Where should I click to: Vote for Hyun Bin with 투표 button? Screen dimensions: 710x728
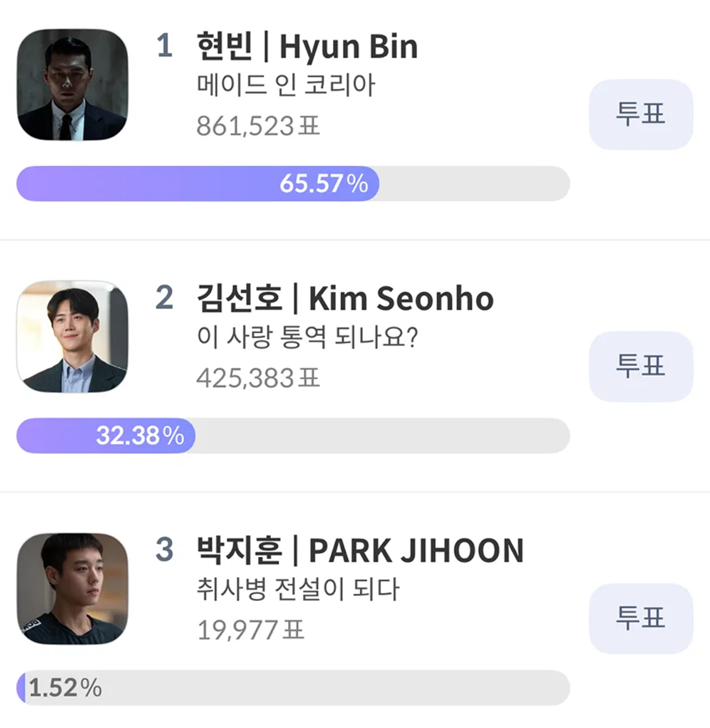(641, 114)
